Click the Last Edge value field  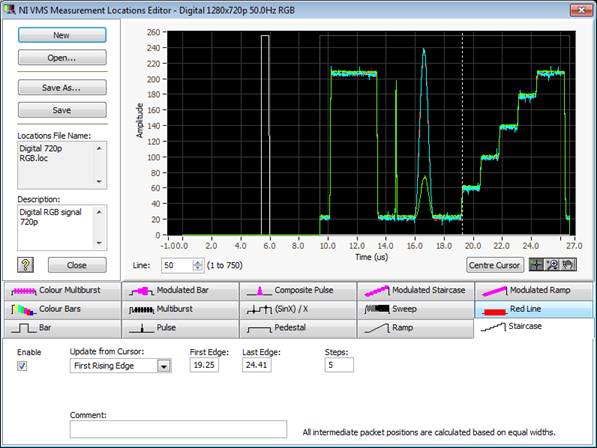257,365
